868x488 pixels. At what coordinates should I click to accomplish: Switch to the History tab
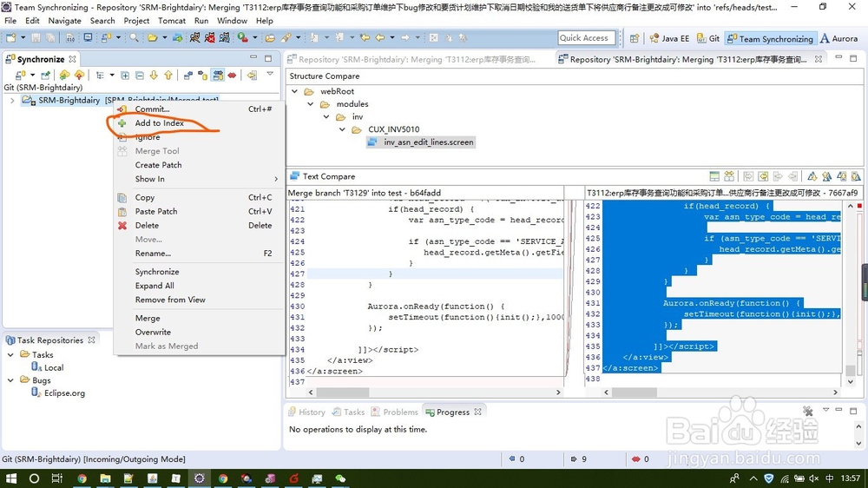pos(306,412)
